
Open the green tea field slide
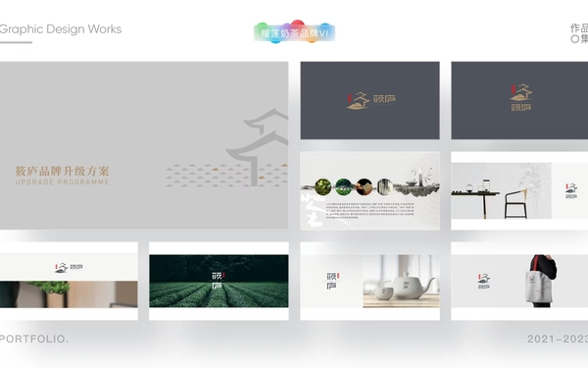click(219, 281)
